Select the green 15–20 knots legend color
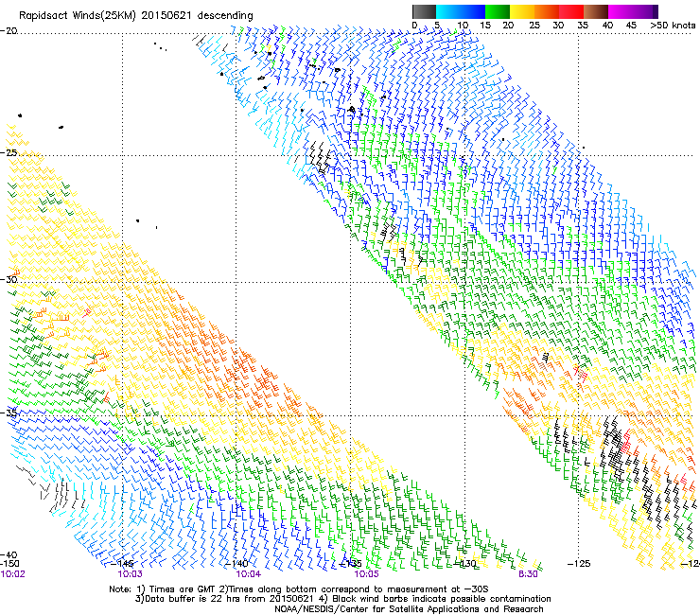Viewport: 700px width, 615px height. click(498, 11)
